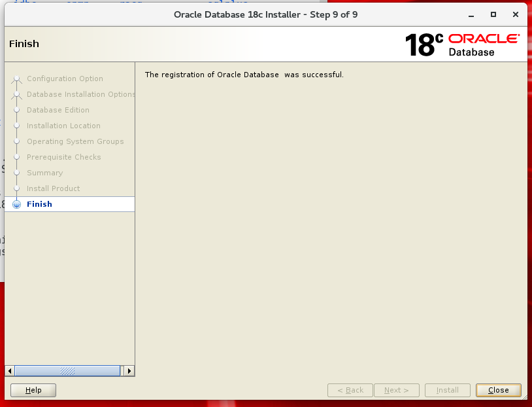Select Installation Location step
Image resolution: width=532 pixels, height=407 pixels.
point(63,126)
